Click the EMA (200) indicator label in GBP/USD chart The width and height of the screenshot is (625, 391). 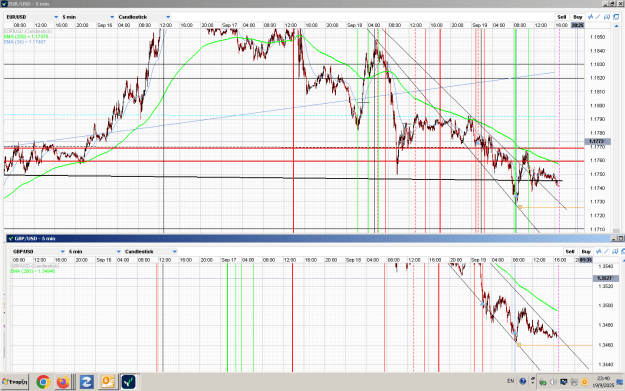pyautogui.click(x=33, y=271)
